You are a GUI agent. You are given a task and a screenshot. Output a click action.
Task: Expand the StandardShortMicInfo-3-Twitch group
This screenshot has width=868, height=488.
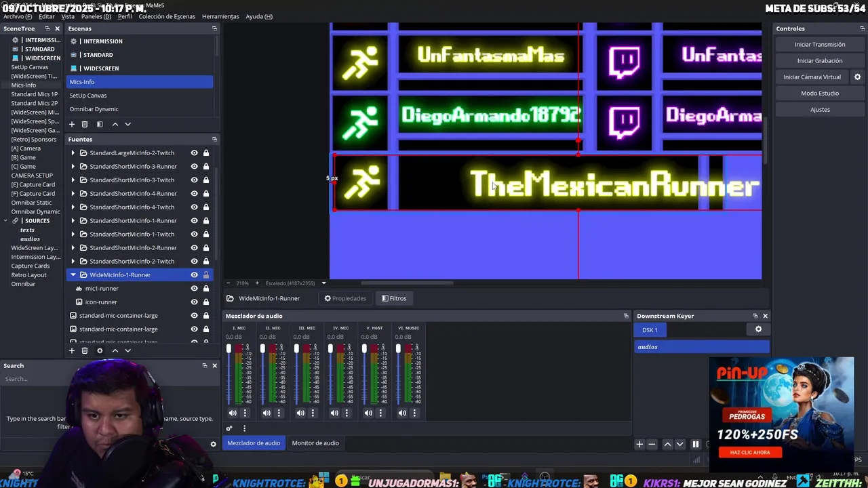pyautogui.click(x=73, y=180)
